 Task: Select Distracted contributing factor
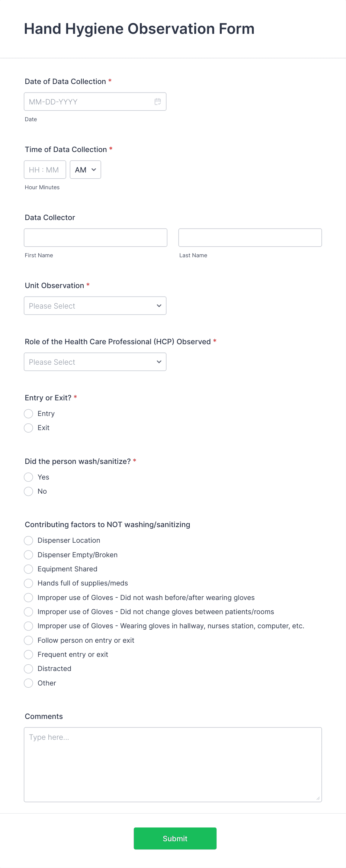pos(28,669)
